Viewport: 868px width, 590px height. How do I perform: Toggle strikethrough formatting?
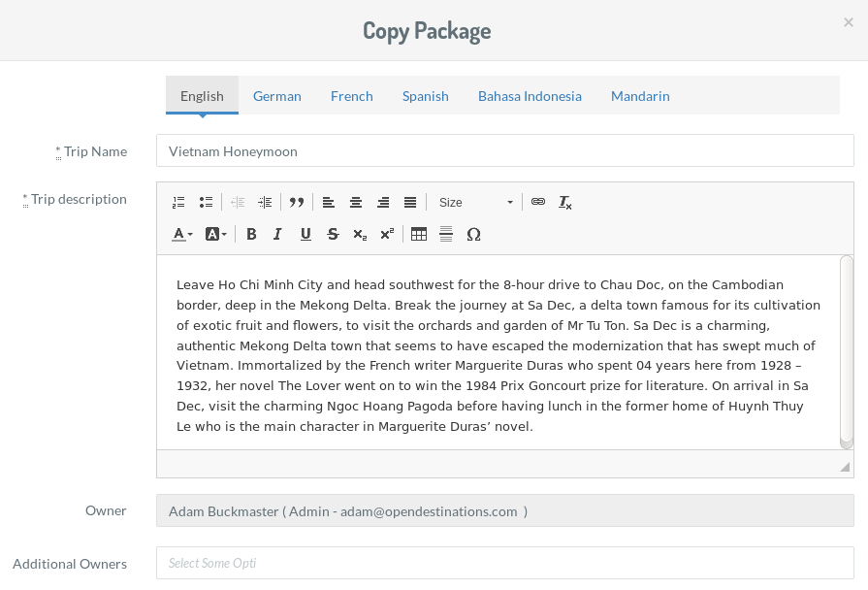(x=333, y=234)
